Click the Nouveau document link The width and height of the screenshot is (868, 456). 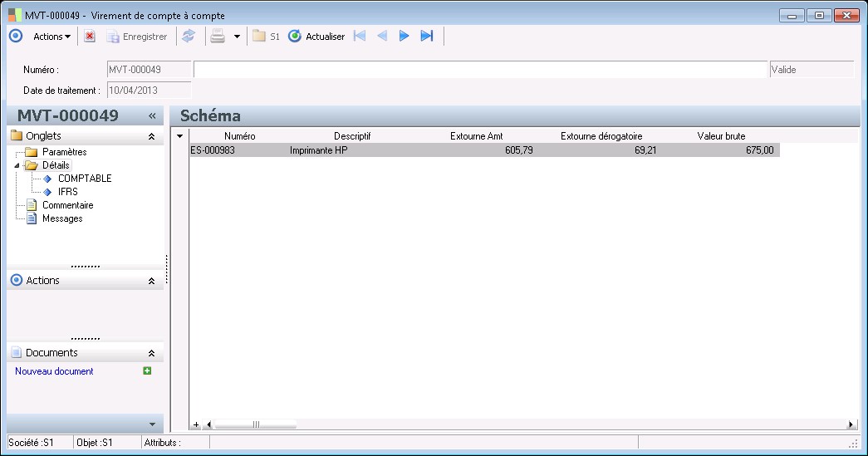point(54,371)
